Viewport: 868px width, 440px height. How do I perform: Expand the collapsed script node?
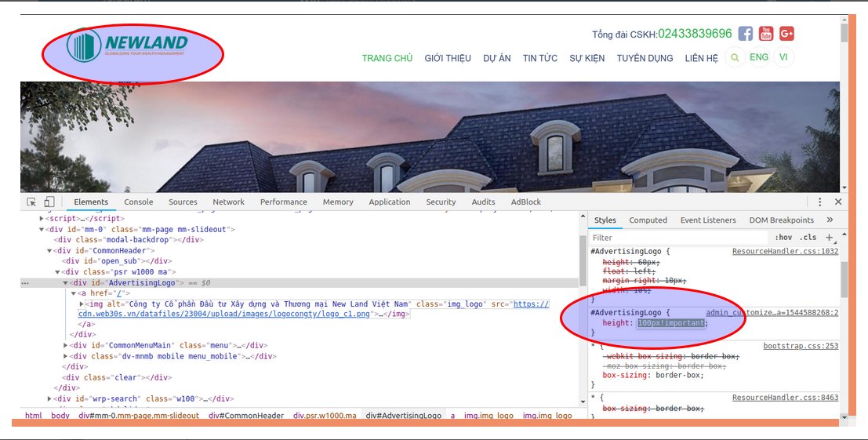tap(42, 219)
